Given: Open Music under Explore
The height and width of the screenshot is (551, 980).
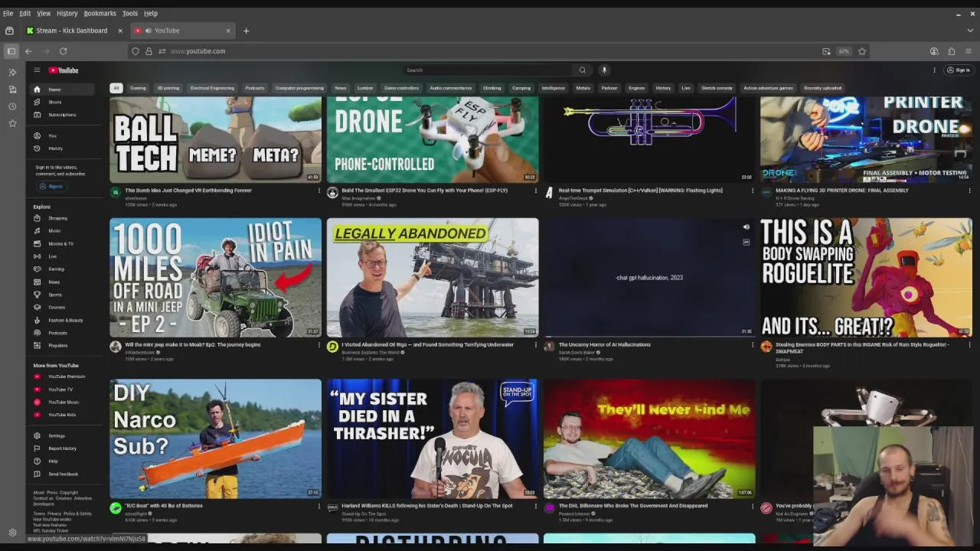Looking at the screenshot, I should click(55, 230).
